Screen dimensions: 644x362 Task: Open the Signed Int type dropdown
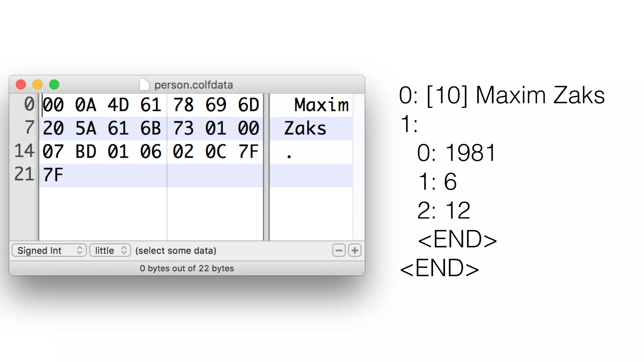click(49, 250)
